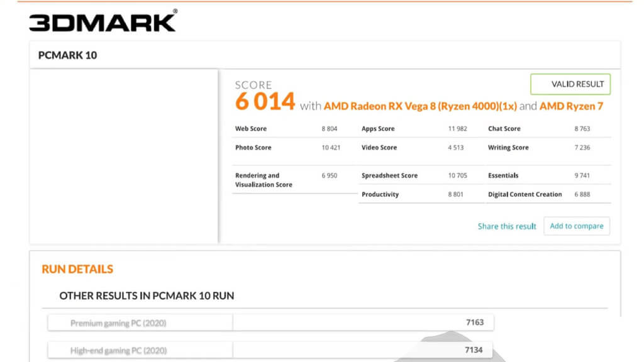Screen dimensions: 644x362
Task: Click the Video Score label
Action: [x=379, y=147]
